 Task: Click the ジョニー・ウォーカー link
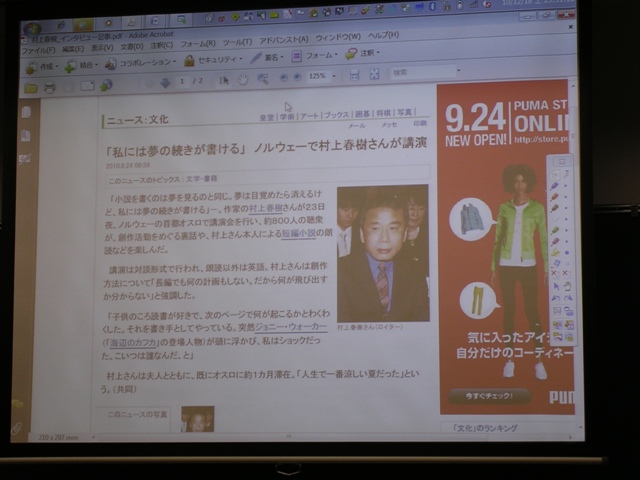291,327
